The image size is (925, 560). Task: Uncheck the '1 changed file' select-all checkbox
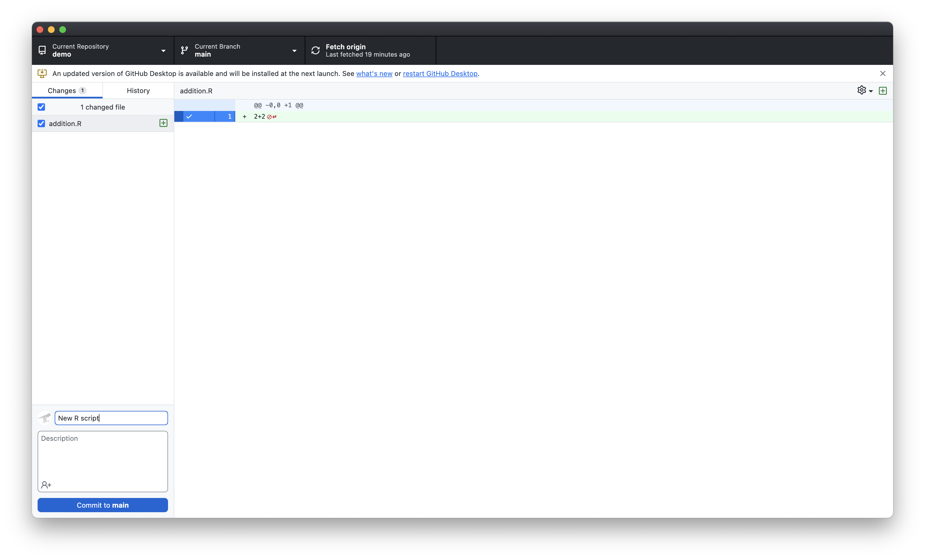(x=41, y=107)
